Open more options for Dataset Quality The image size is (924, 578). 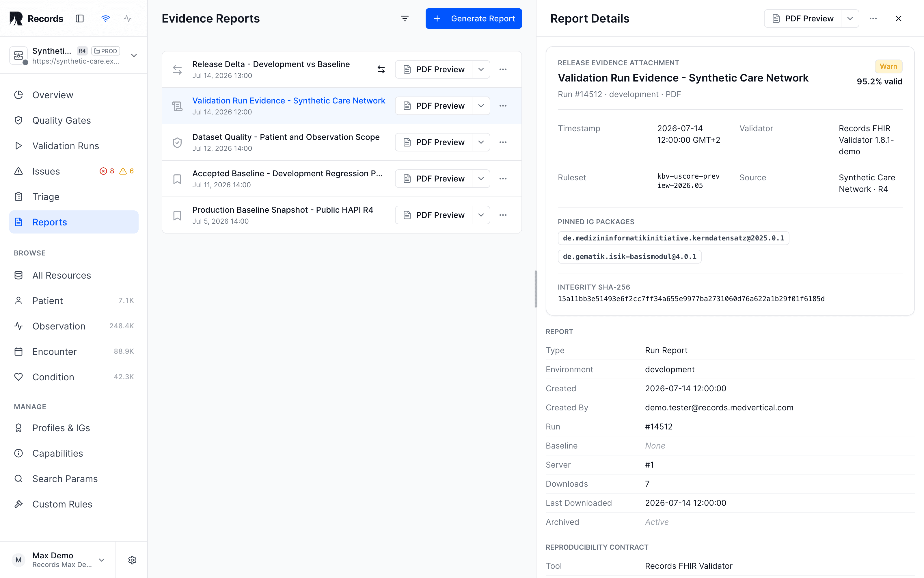pyautogui.click(x=503, y=142)
